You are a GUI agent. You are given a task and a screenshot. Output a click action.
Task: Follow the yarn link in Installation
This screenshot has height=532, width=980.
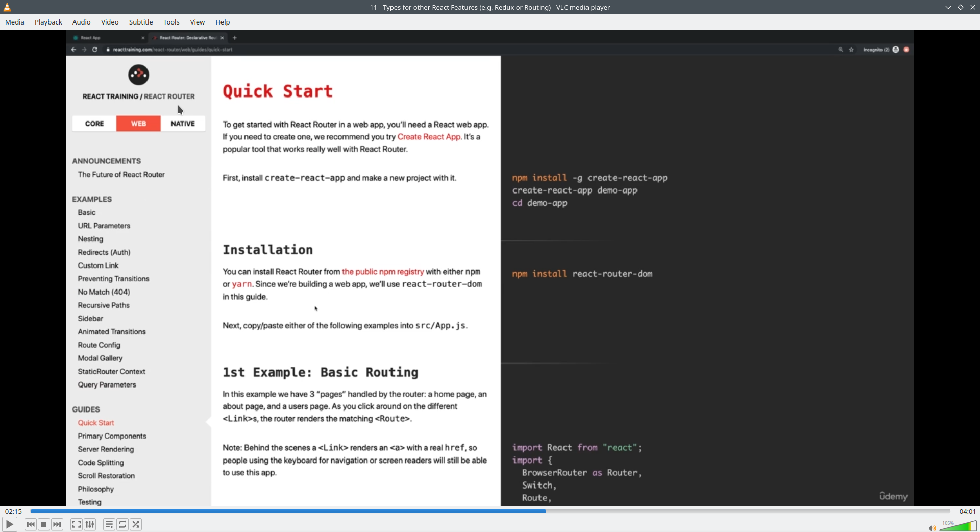(242, 284)
